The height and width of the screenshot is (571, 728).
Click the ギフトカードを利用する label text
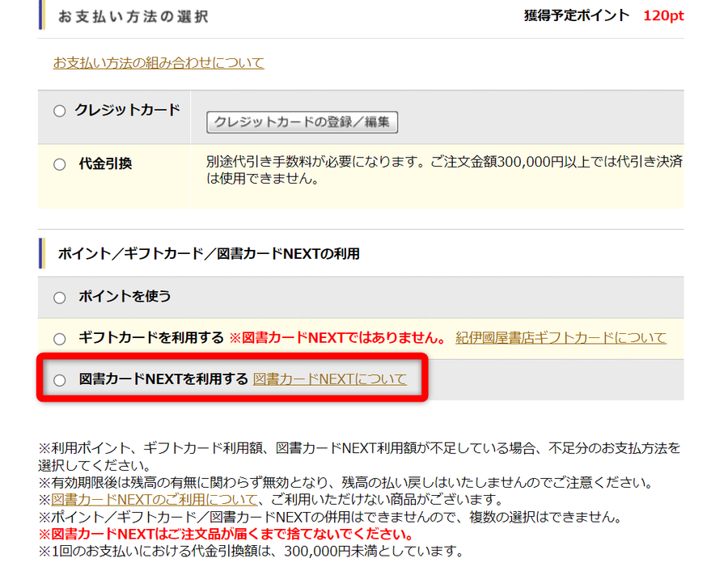[x=151, y=337]
